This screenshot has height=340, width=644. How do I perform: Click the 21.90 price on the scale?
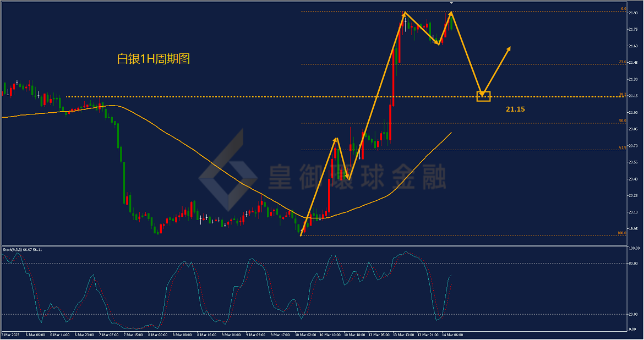click(633, 13)
